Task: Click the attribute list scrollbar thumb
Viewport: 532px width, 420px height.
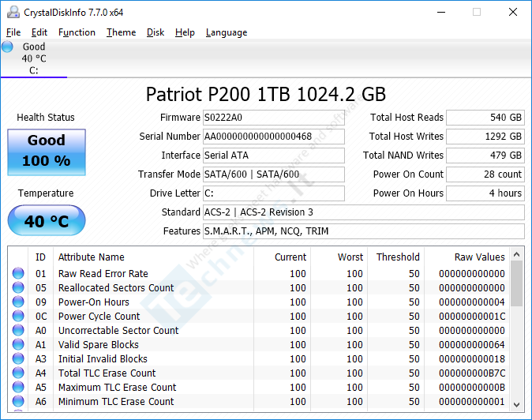Action: (x=517, y=283)
